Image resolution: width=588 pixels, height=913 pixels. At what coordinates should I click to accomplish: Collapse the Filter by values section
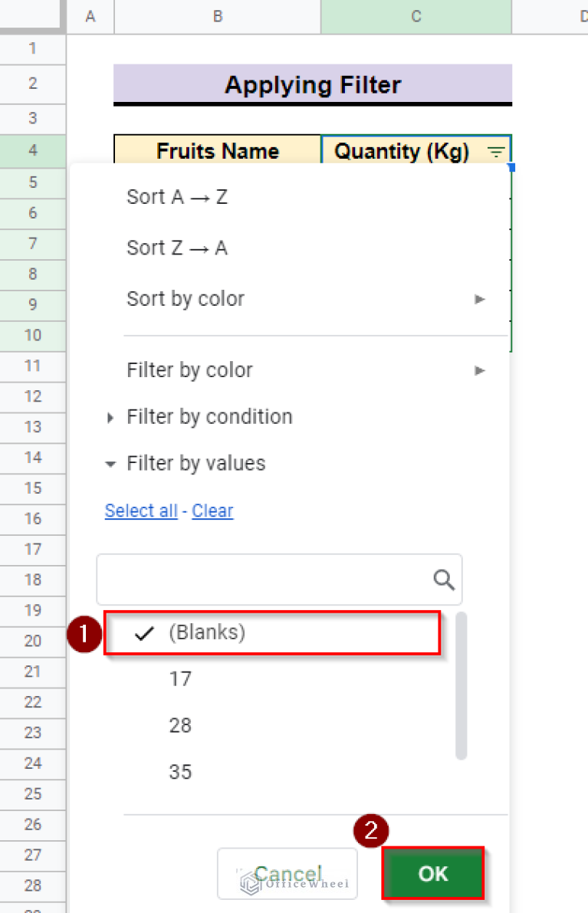(195, 464)
